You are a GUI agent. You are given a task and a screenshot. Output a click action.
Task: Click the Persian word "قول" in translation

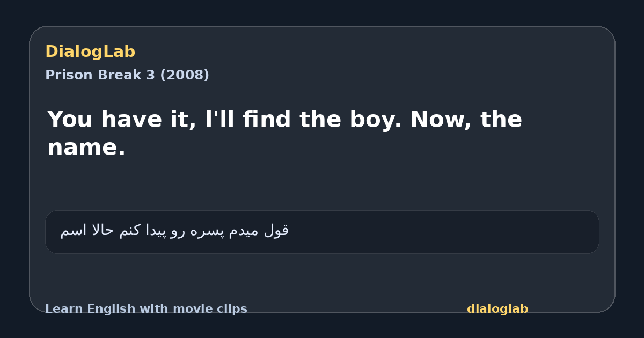click(x=276, y=231)
